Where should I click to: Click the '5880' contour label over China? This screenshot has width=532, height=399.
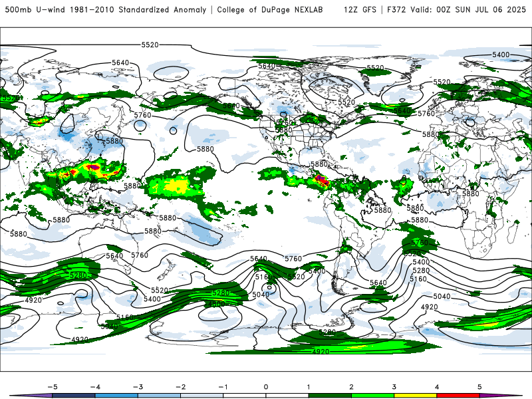(x=114, y=141)
